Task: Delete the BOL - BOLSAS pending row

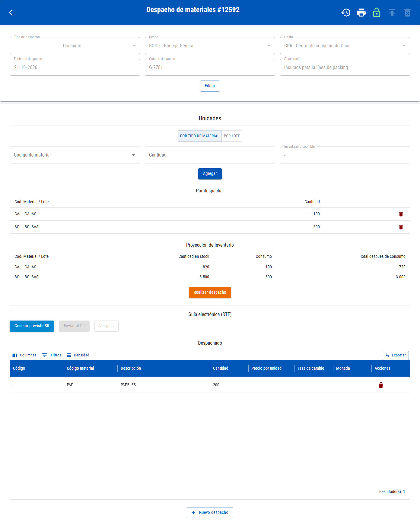Action: pos(401,227)
